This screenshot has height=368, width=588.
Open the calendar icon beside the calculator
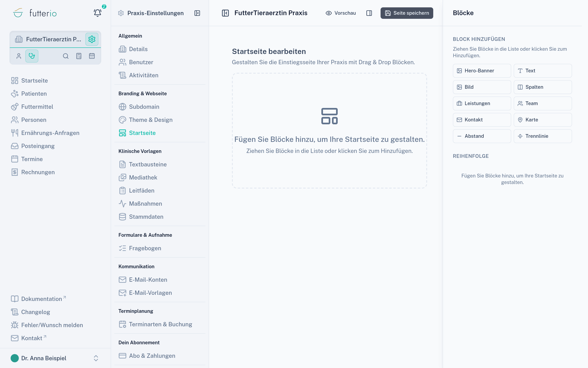92,56
